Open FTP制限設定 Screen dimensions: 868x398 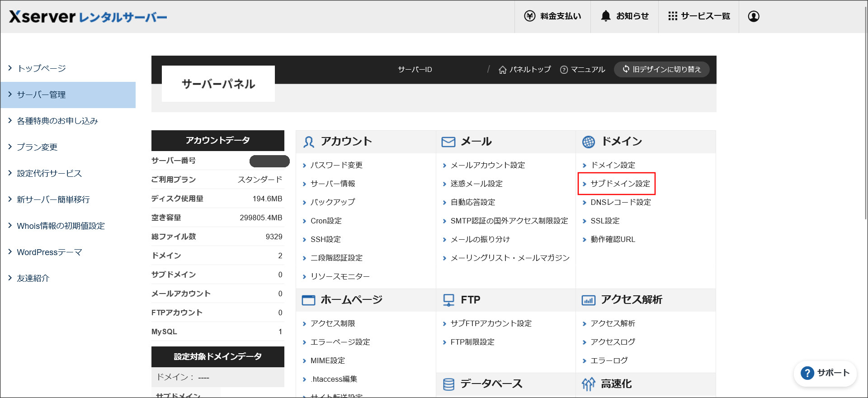pos(472,342)
